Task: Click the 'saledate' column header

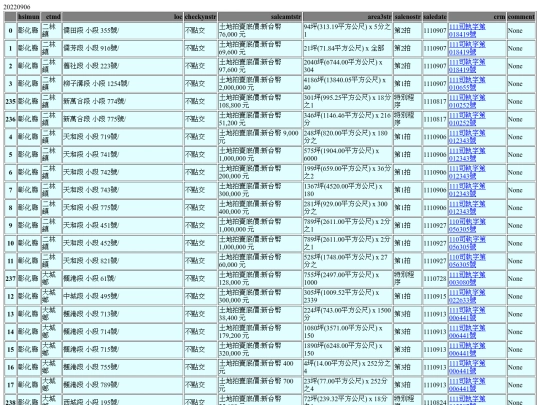Action: pos(435,17)
